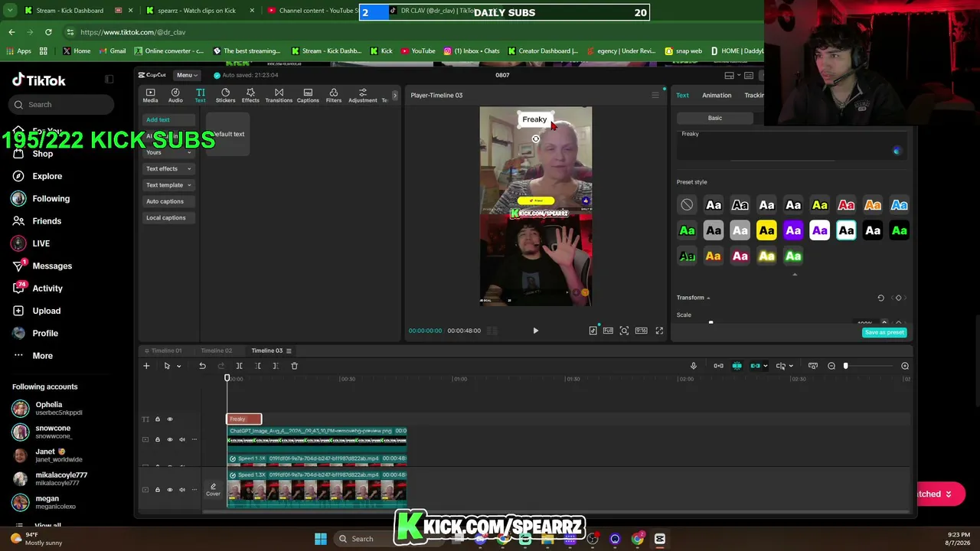Open the Timeline 03 tab options icon
Screen dimensions: 980x551
point(289,350)
